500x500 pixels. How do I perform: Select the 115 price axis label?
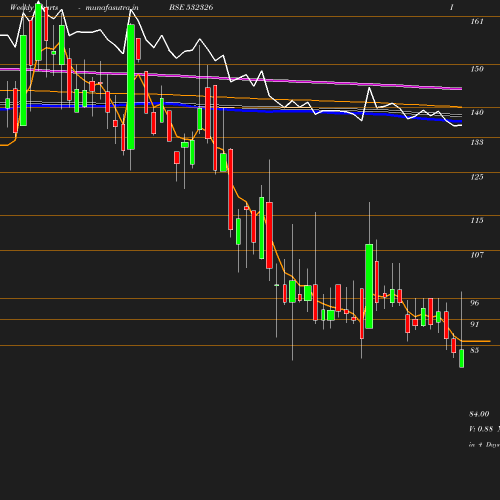click(x=477, y=220)
